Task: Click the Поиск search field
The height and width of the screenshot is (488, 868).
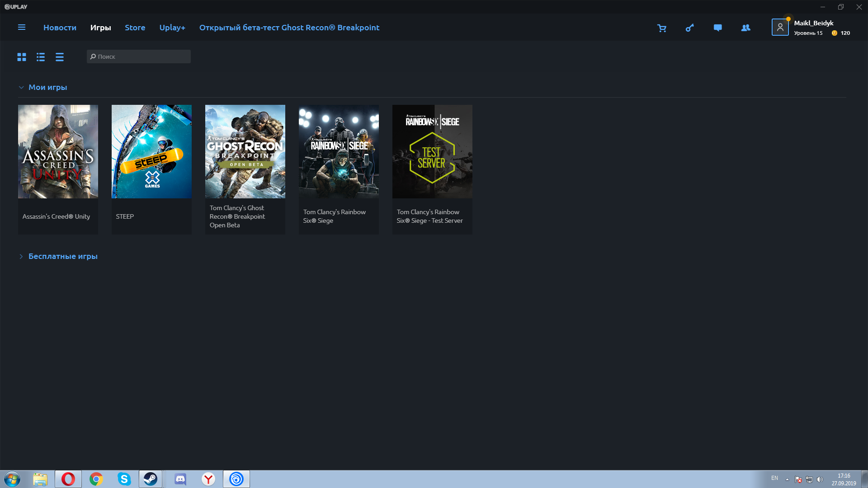Action: pyautogui.click(x=139, y=56)
